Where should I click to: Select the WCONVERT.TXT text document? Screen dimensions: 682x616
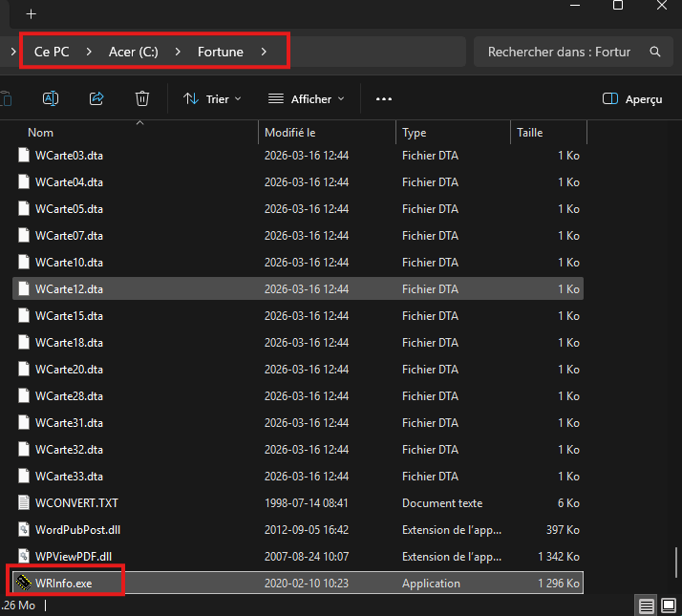[76, 502]
